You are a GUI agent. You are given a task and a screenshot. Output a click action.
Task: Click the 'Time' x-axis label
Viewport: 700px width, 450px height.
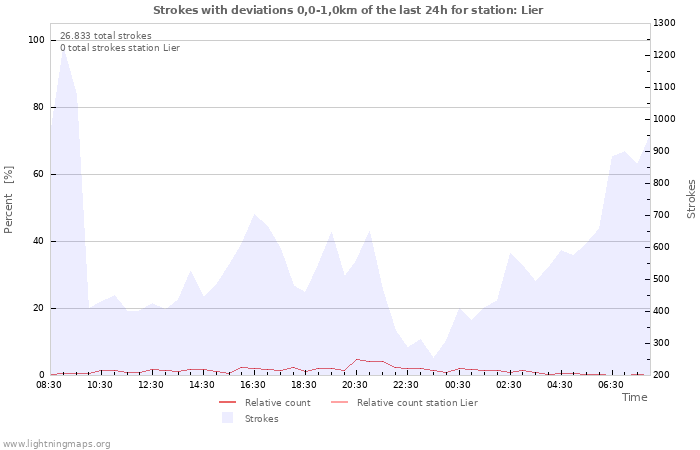[634, 397]
